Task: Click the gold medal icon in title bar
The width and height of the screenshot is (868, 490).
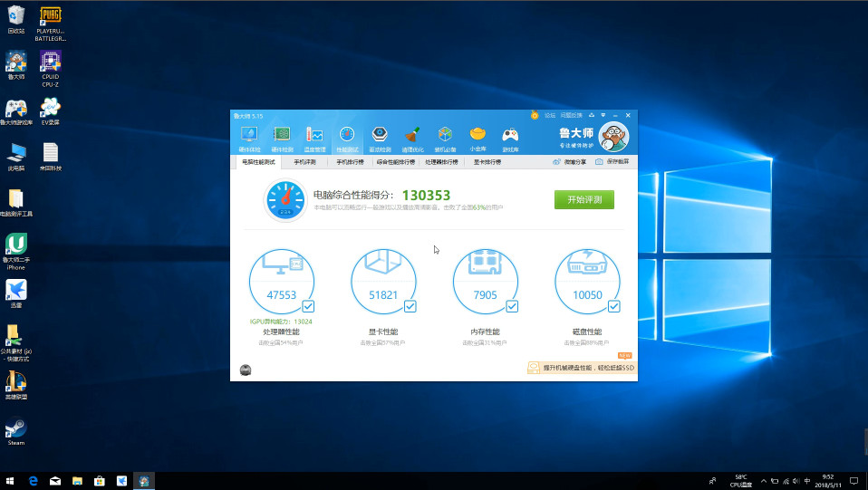Action: click(535, 115)
